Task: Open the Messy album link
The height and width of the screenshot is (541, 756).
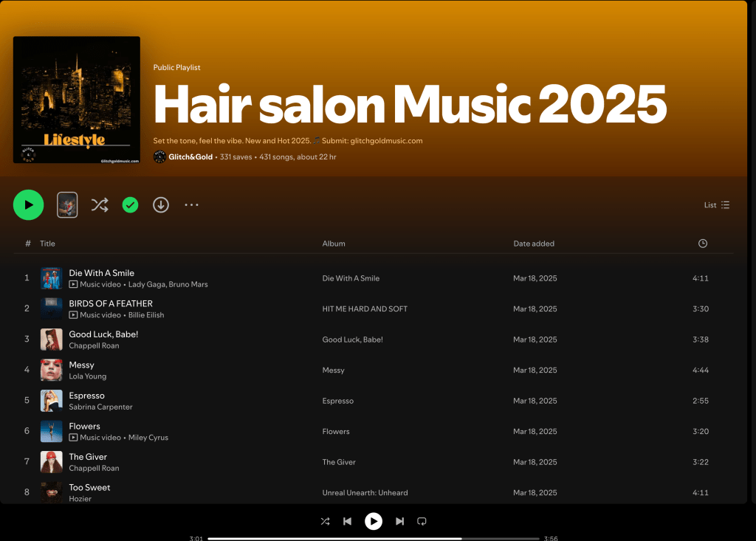Action: coord(333,371)
